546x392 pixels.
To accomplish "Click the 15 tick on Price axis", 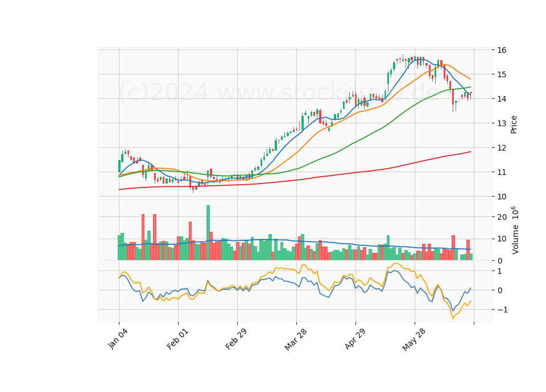I will coord(502,74).
